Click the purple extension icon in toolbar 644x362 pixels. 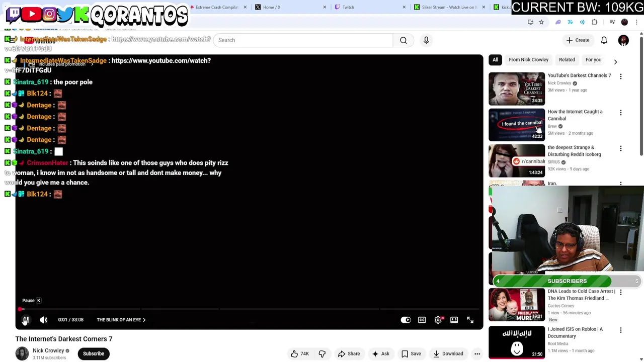point(558,22)
